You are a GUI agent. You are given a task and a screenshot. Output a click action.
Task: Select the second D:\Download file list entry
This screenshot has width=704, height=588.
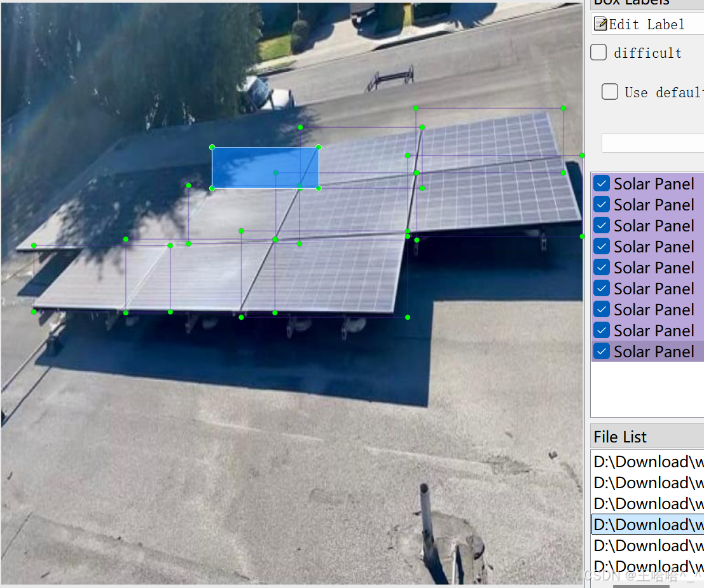(648, 482)
